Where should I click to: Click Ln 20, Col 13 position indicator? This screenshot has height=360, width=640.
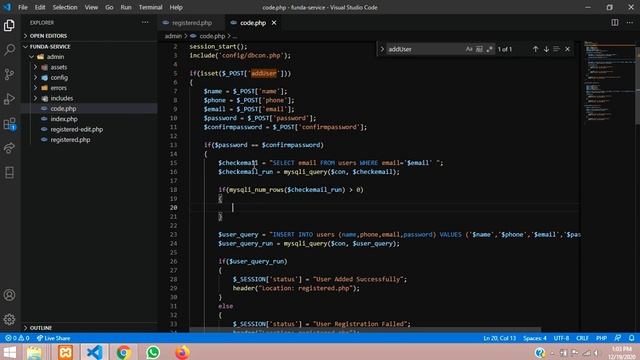pyautogui.click(x=500, y=338)
